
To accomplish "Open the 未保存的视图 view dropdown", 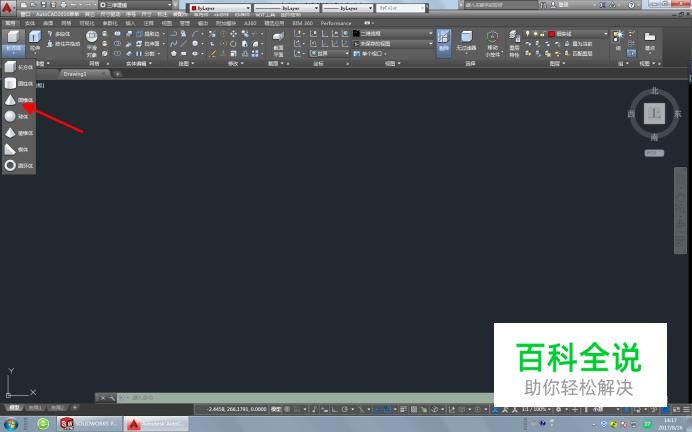I will coord(393,44).
